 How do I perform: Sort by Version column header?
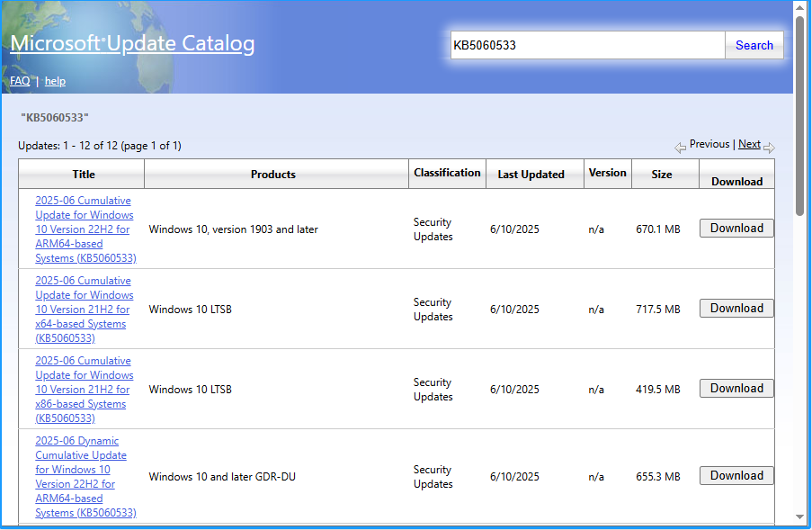608,173
